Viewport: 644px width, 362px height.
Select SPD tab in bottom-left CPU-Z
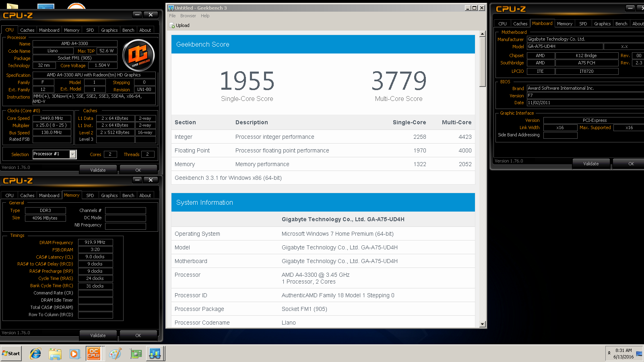(90, 195)
